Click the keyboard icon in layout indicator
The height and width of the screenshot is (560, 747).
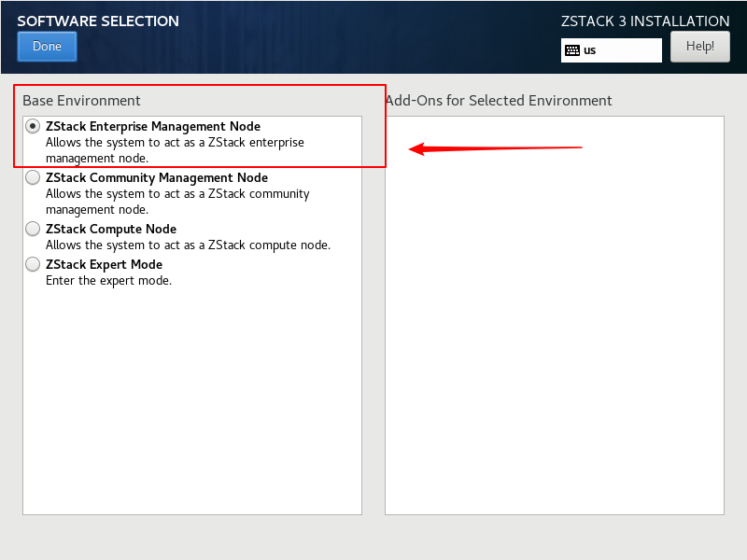pos(572,50)
